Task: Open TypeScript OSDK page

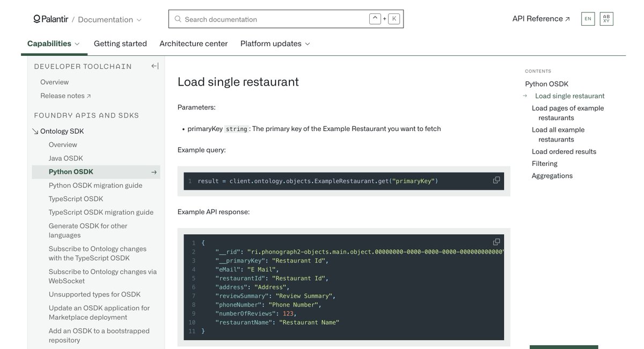Action: [76, 199]
